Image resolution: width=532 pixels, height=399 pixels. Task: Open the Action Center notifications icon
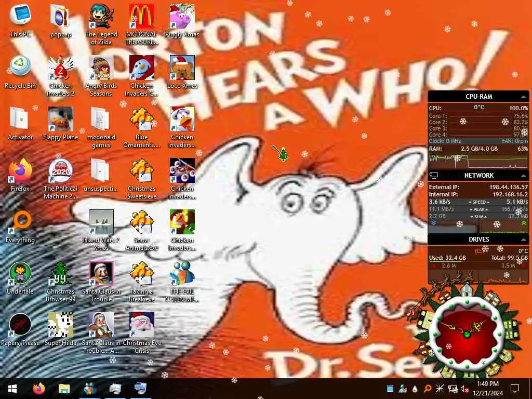(x=515, y=389)
